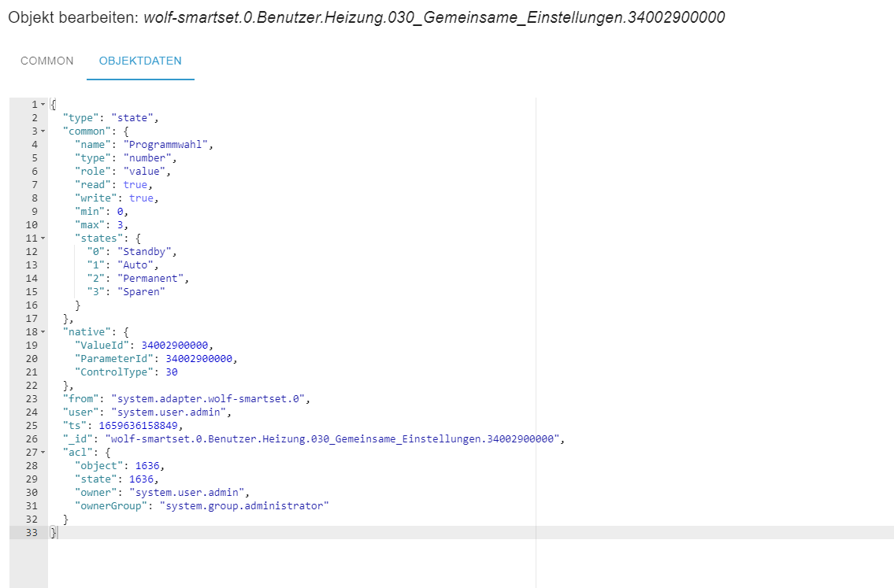Click the object ID in the dialog title
Viewport: 894px width, 588px height.
click(434, 17)
